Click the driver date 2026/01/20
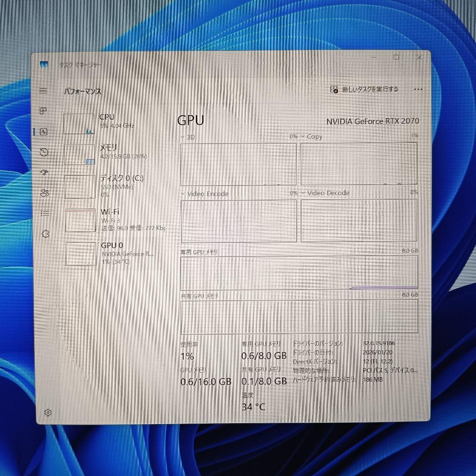This screenshot has width=476, height=476. coord(377,352)
